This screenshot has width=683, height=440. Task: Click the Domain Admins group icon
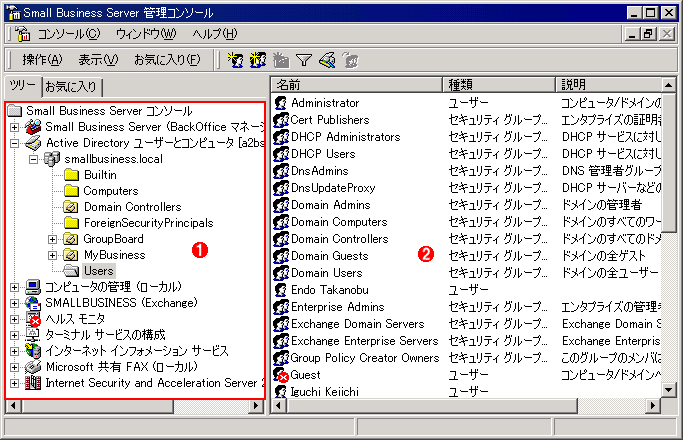tap(281, 205)
